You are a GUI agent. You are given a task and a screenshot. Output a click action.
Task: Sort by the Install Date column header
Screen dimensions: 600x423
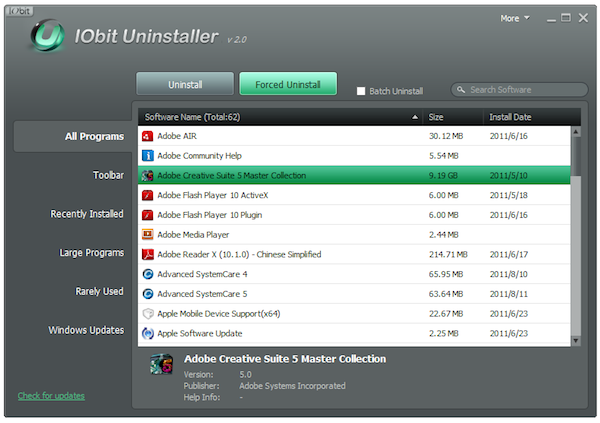pyautogui.click(x=532, y=117)
